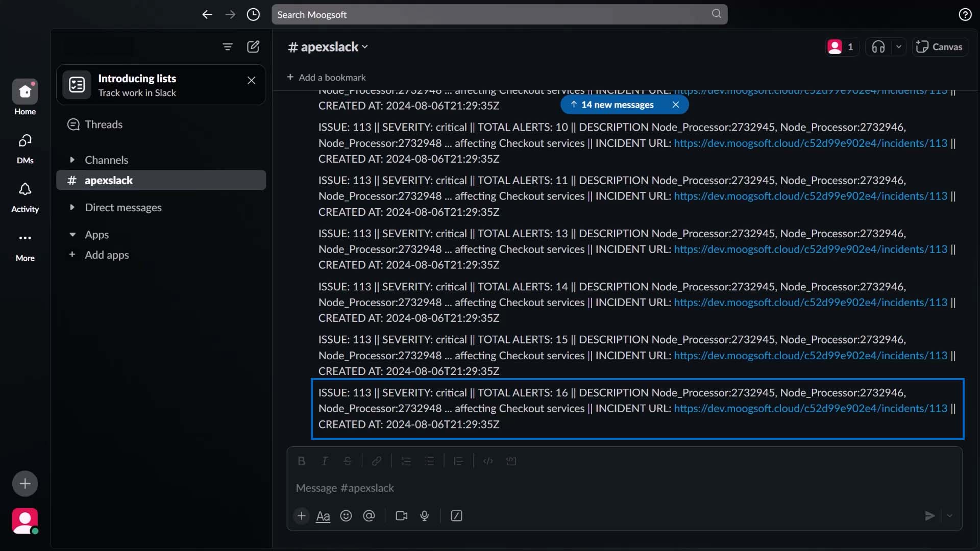Dismiss the Introducing lists banner

tap(251, 81)
